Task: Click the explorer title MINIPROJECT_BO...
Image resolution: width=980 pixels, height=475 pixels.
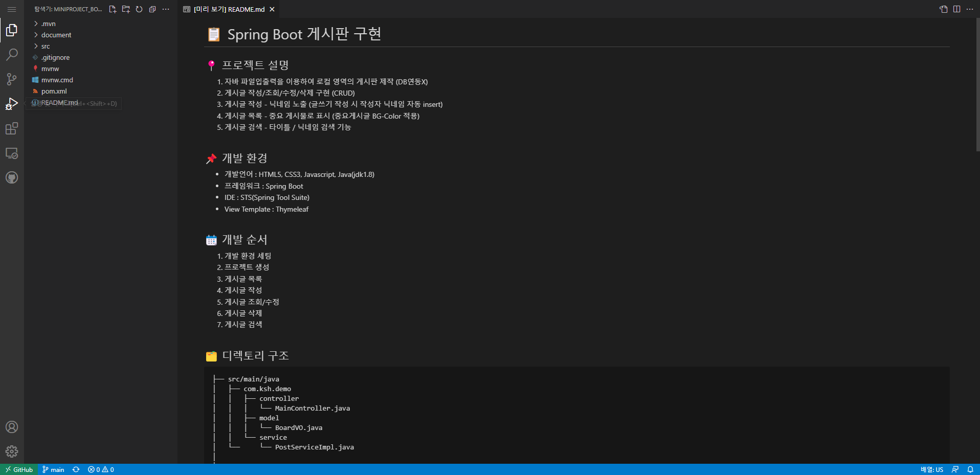Action: (x=68, y=9)
